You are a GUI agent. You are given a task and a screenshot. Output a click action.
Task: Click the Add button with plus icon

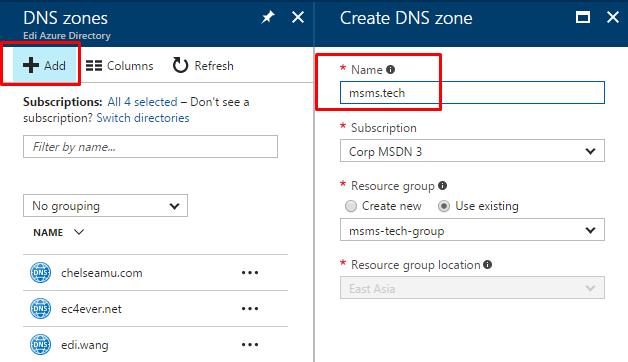pyautogui.click(x=44, y=65)
